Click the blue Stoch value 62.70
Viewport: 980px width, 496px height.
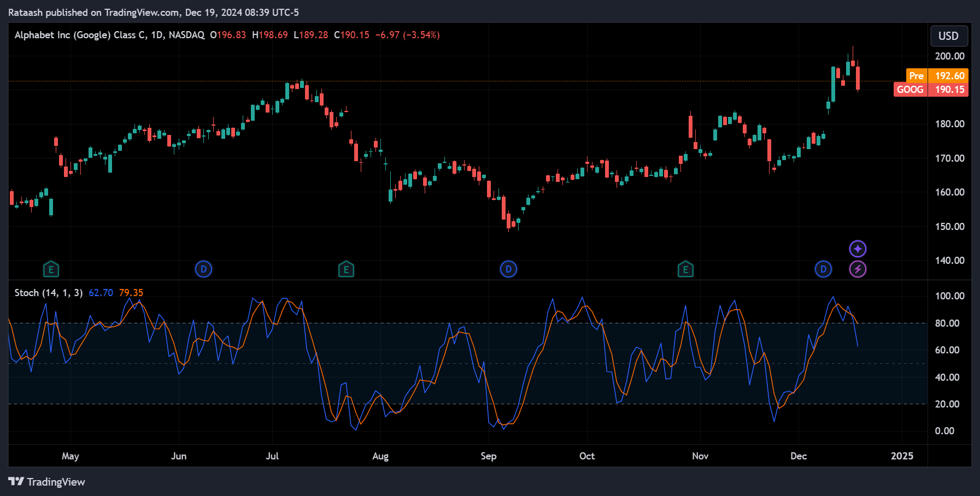coord(101,293)
